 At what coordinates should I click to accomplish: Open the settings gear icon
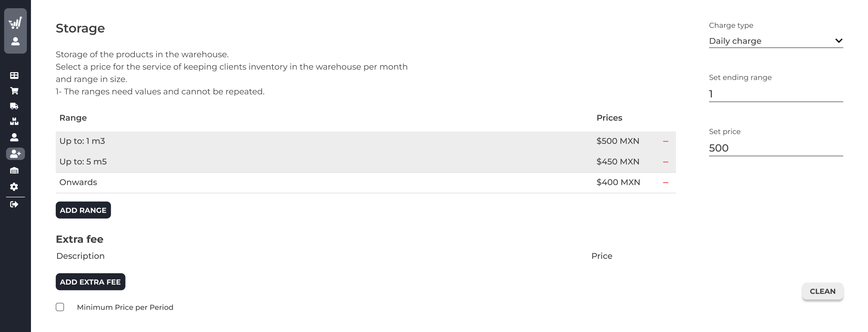tap(14, 187)
